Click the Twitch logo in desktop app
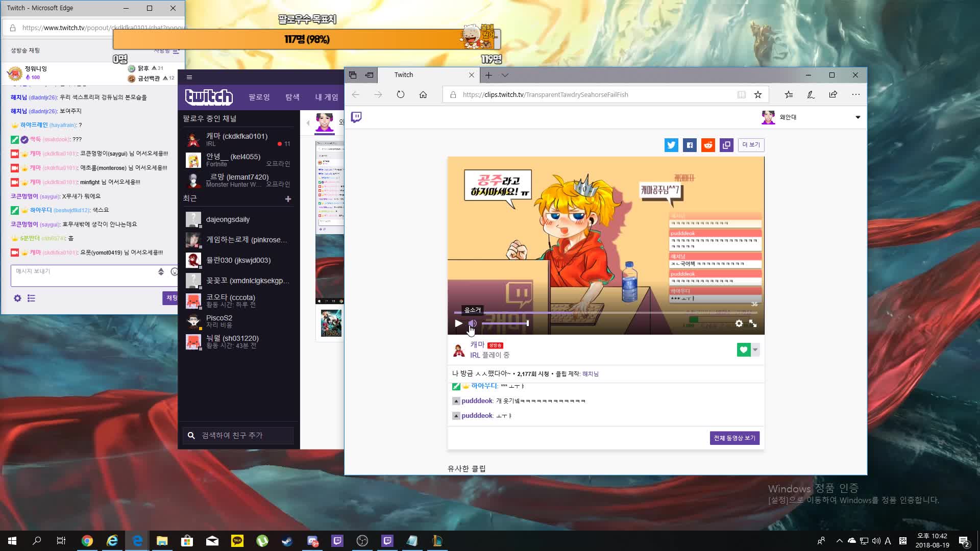Image resolution: width=980 pixels, height=551 pixels. point(209,97)
